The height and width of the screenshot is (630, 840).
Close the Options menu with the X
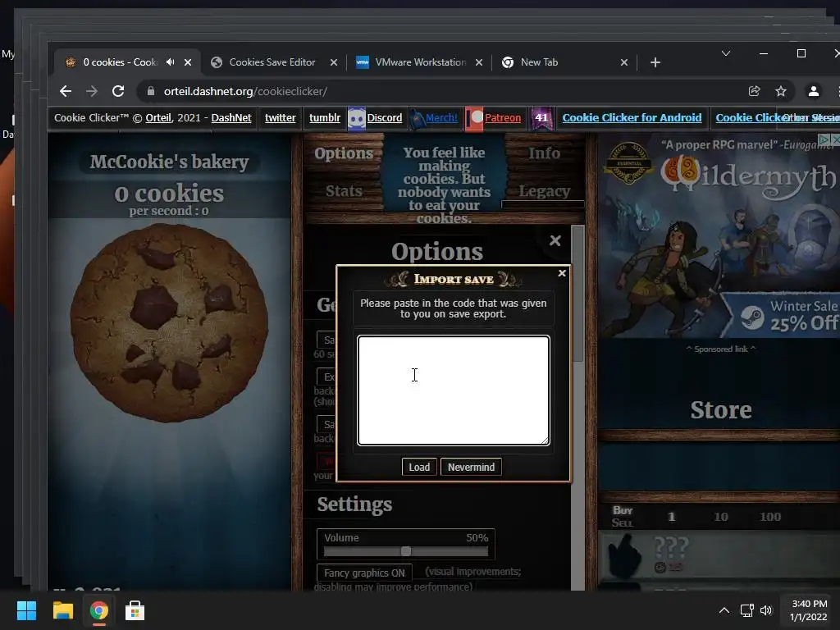[555, 240]
